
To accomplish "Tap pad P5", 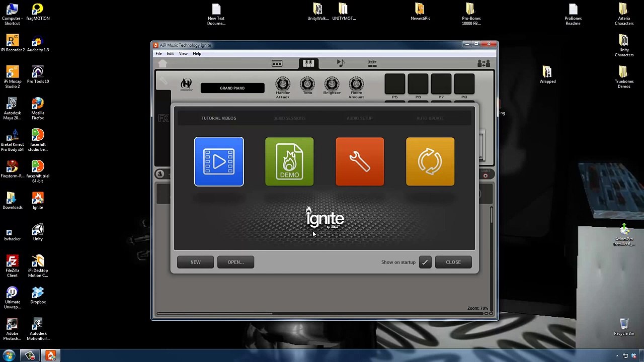I will tap(395, 84).
